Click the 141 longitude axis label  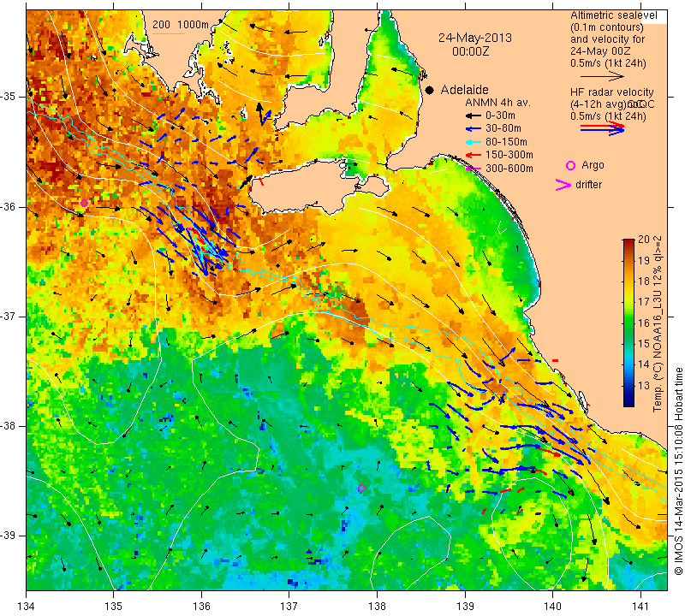(x=640, y=607)
